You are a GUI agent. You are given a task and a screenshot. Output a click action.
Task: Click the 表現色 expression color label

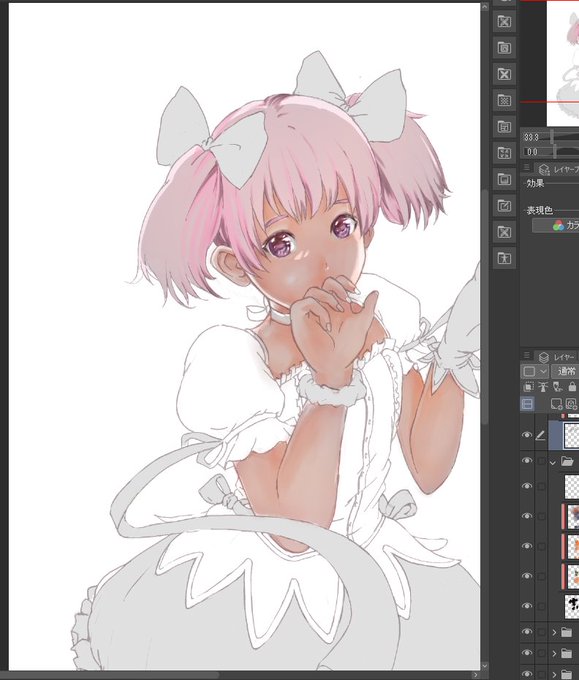tap(540, 210)
